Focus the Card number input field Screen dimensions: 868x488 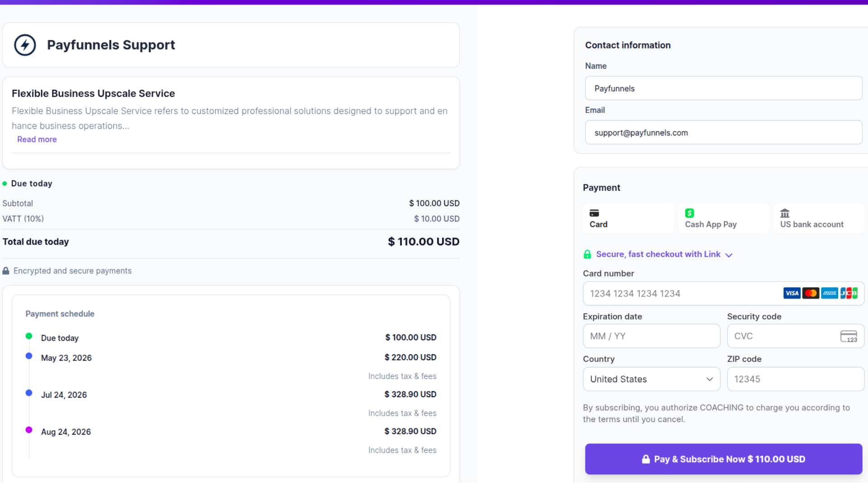723,294
